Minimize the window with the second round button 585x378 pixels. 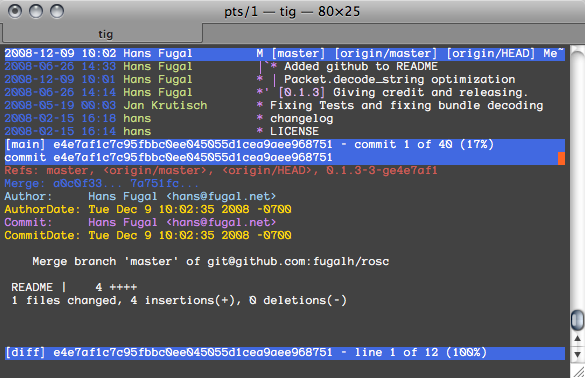(36, 11)
